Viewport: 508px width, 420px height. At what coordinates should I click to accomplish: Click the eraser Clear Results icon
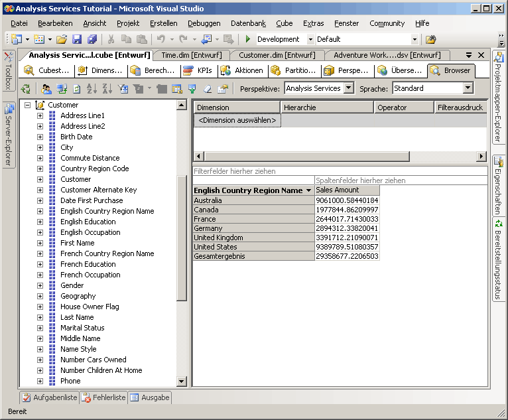click(x=208, y=88)
